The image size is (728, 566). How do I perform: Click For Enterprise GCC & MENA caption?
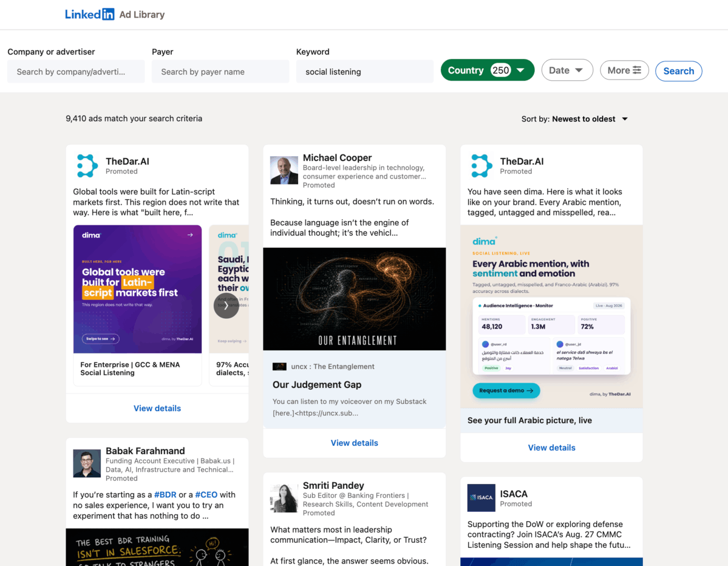pyautogui.click(x=130, y=369)
